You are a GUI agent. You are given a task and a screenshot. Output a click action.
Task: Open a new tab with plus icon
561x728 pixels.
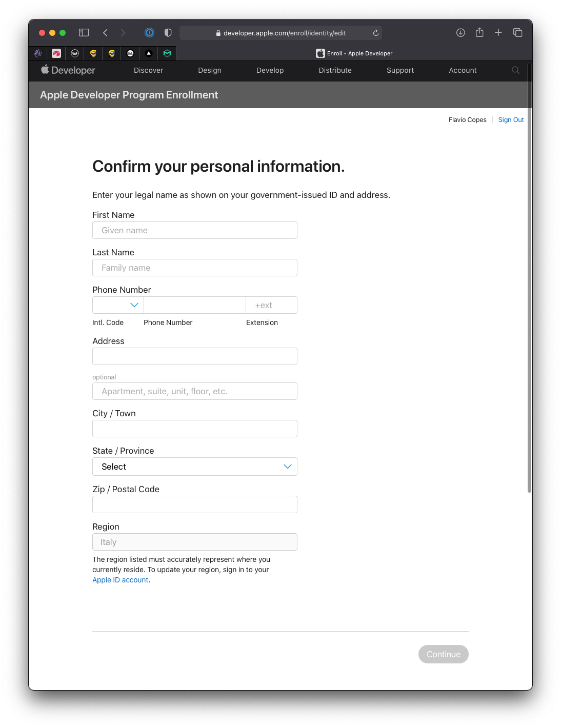(498, 33)
